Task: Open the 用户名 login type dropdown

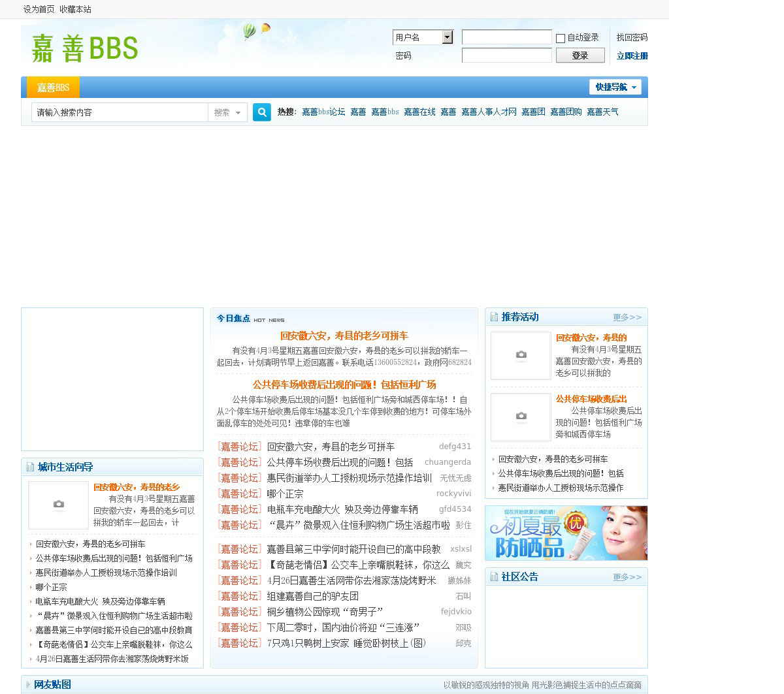Action: pos(423,37)
